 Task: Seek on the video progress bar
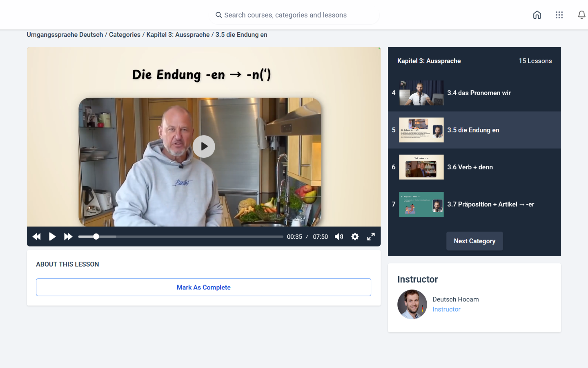tap(180, 237)
